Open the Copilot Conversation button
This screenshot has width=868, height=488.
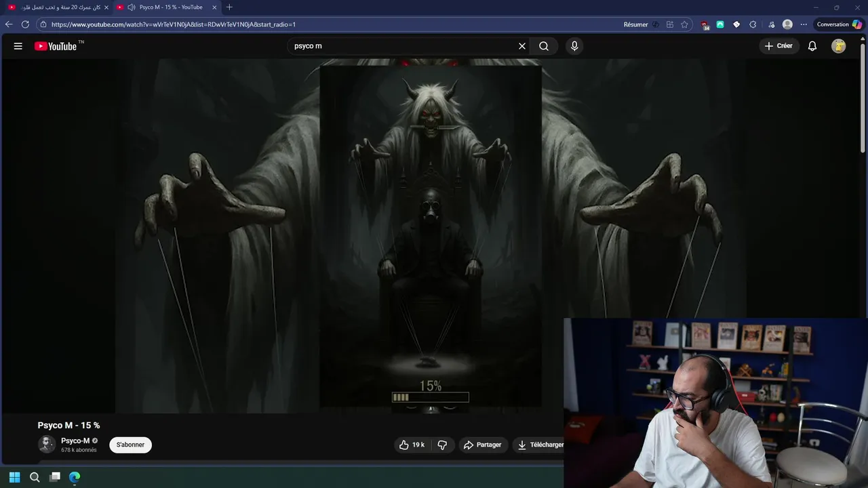tap(840, 24)
